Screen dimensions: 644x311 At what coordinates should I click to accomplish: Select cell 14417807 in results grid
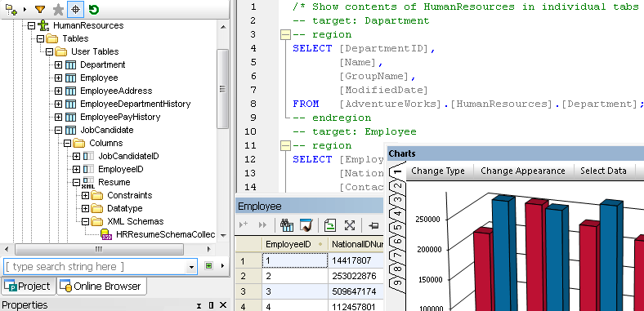(x=356, y=260)
